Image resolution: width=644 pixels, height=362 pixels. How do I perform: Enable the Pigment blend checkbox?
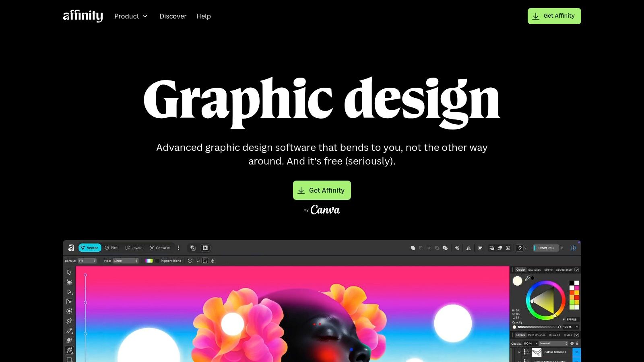click(x=157, y=261)
